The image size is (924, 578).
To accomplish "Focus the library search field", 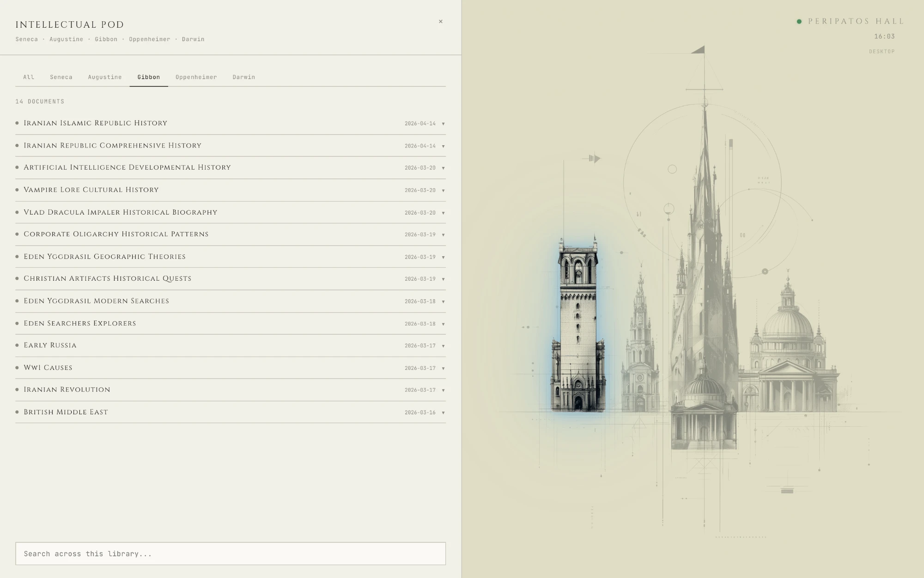I will point(231,553).
